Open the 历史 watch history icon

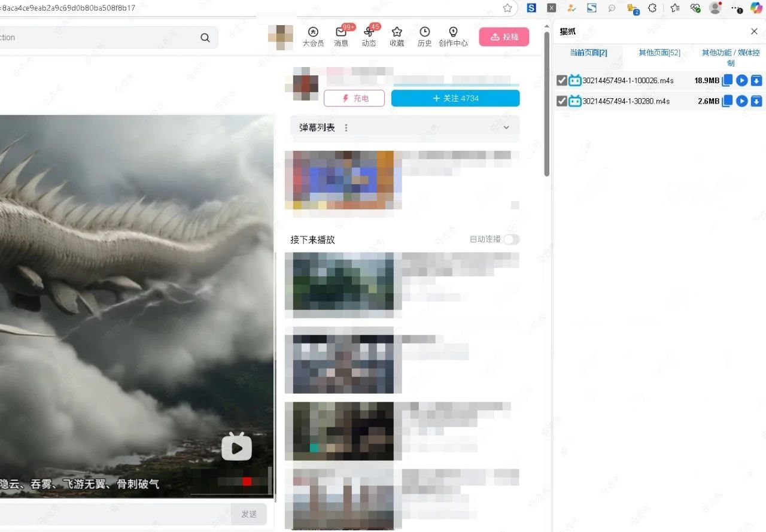(424, 32)
